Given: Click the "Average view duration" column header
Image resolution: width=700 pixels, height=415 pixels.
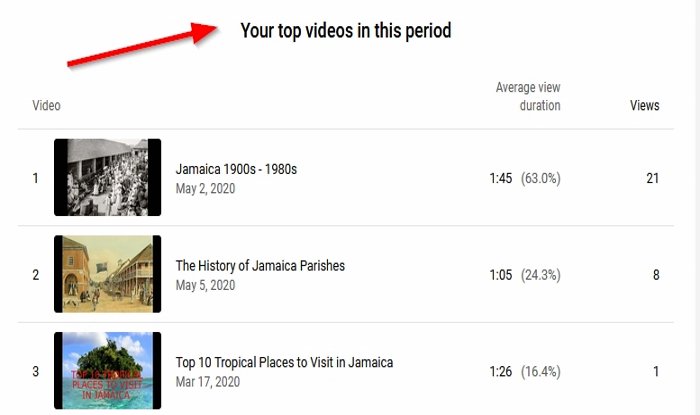Looking at the screenshot, I should (528, 96).
